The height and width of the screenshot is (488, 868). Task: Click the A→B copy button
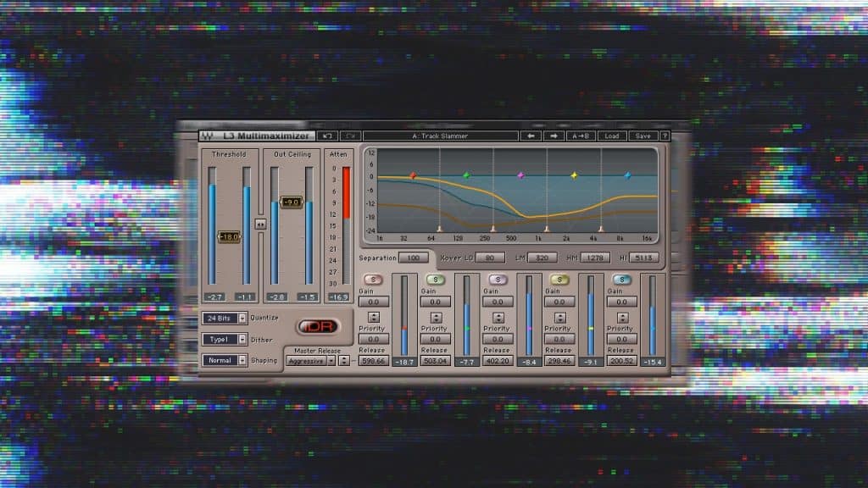coord(580,136)
